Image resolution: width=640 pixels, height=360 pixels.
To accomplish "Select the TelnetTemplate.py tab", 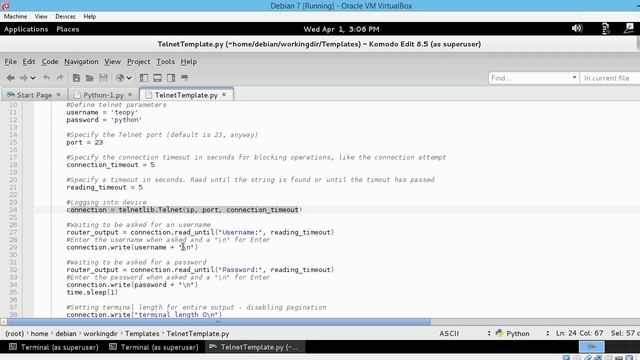I will pos(186,95).
